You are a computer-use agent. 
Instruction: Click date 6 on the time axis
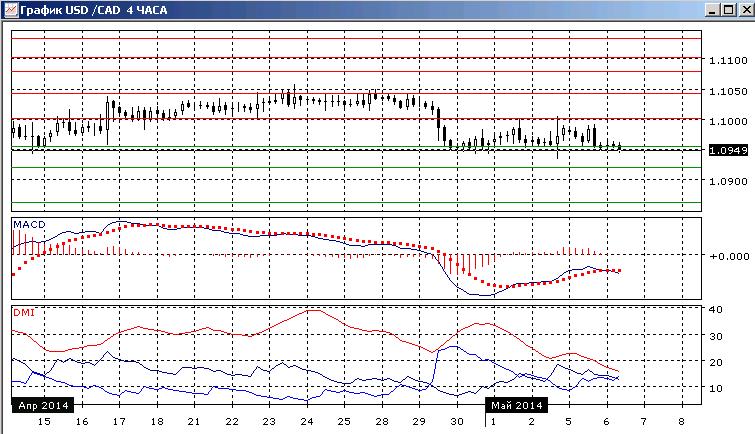pyautogui.click(x=606, y=422)
